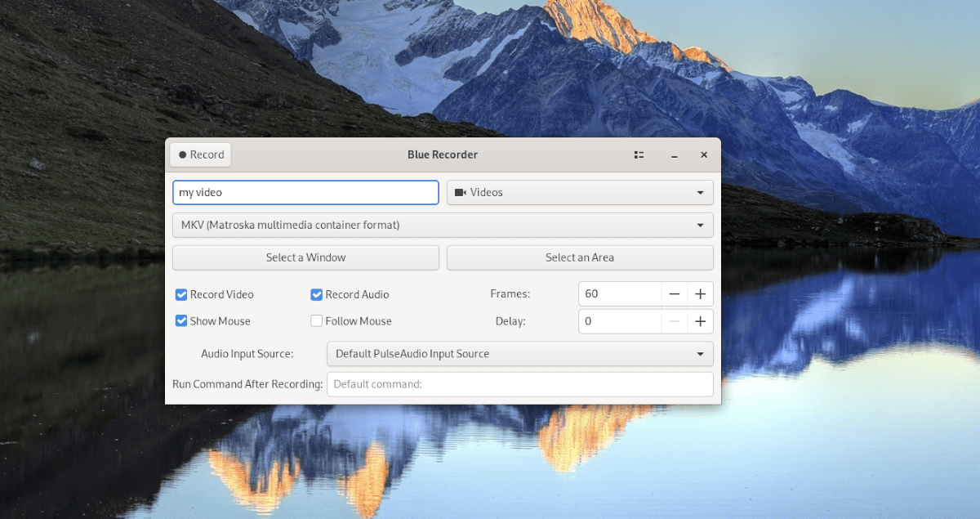The width and height of the screenshot is (980, 519).
Task: Disable the Show Mouse checkbox
Action: 182,321
